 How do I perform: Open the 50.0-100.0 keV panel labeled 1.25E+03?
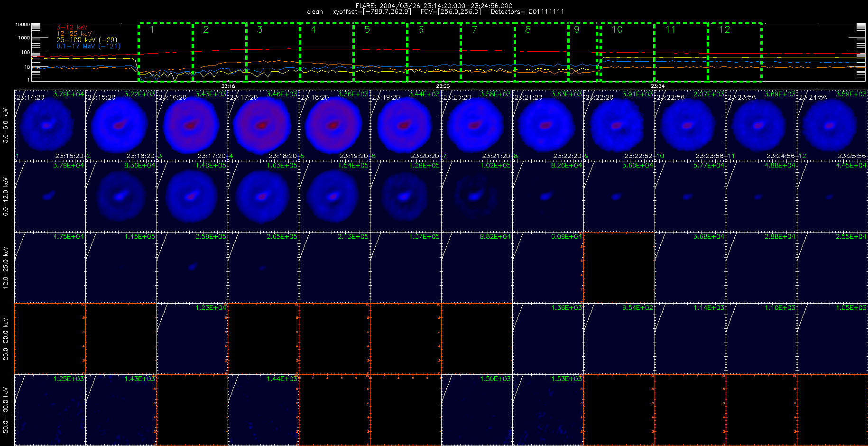click(50, 410)
